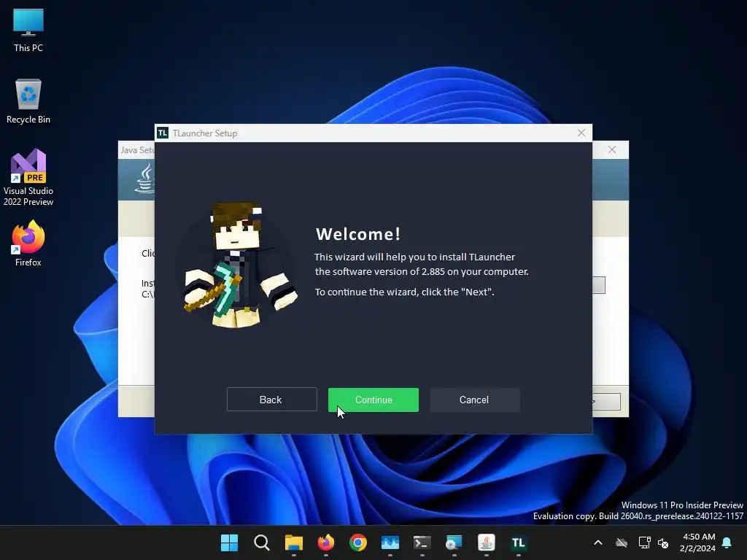Click the "software version of 2.885" text
Screen dimensions: 747x560
(388, 271)
